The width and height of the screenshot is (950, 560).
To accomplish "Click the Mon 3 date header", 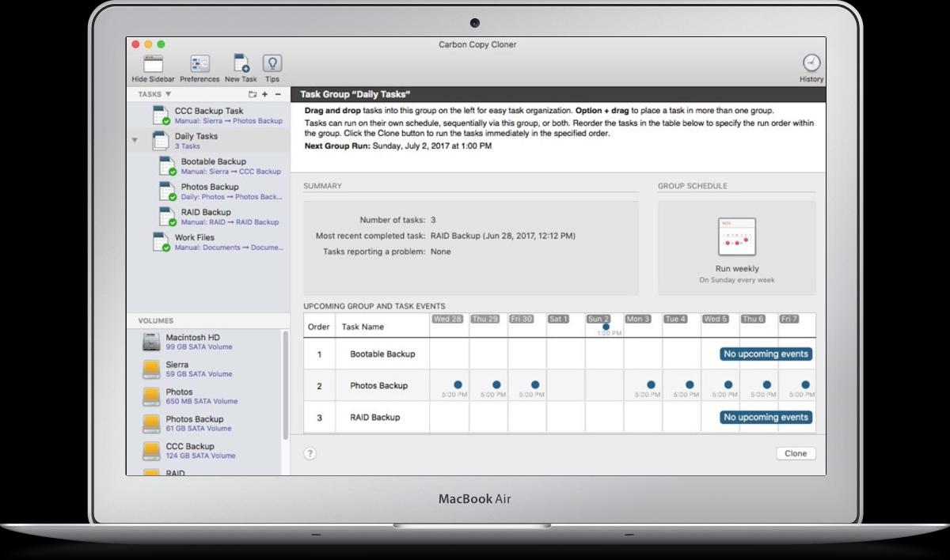I will click(638, 319).
